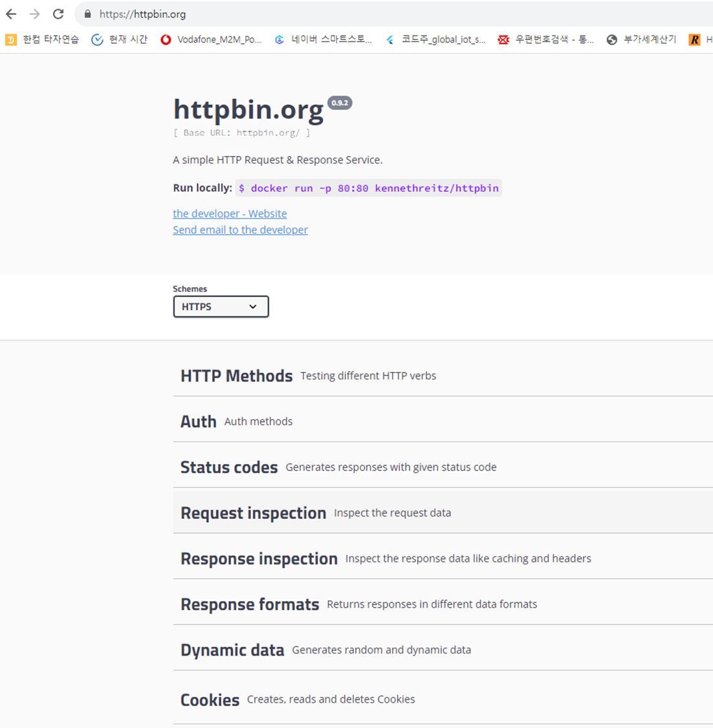Viewport: 713px width, 728px height.
Task: Click the 0.9.2 version badge
Action: pyautogui.click(x=340, y=103)
